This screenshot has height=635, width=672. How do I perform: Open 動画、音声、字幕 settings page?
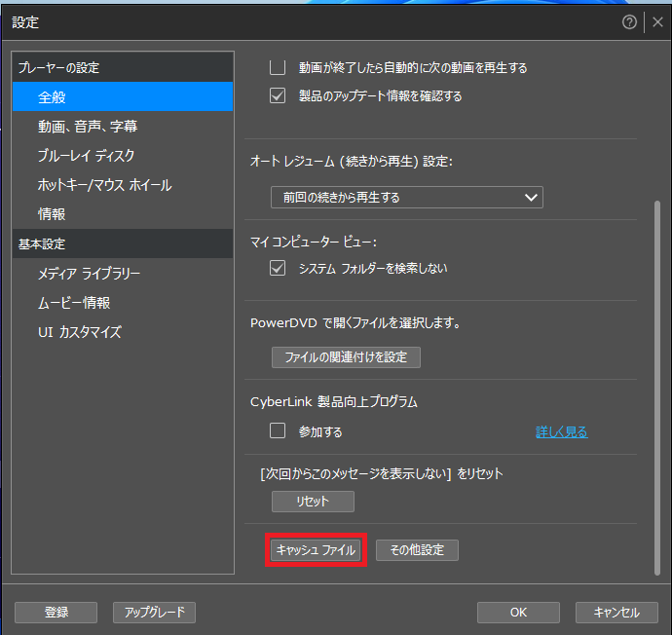point(123,126)
